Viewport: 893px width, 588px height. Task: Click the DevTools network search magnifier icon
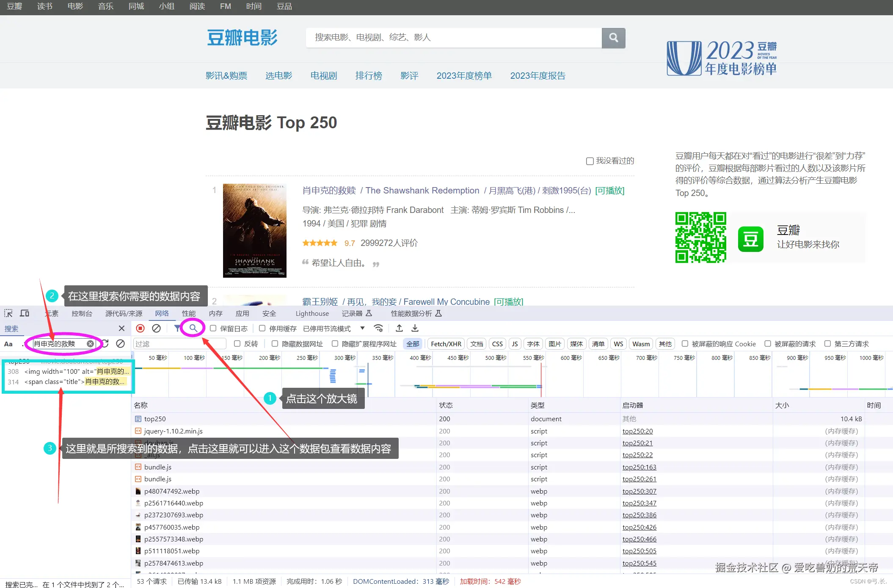click(x=193, y=328)
